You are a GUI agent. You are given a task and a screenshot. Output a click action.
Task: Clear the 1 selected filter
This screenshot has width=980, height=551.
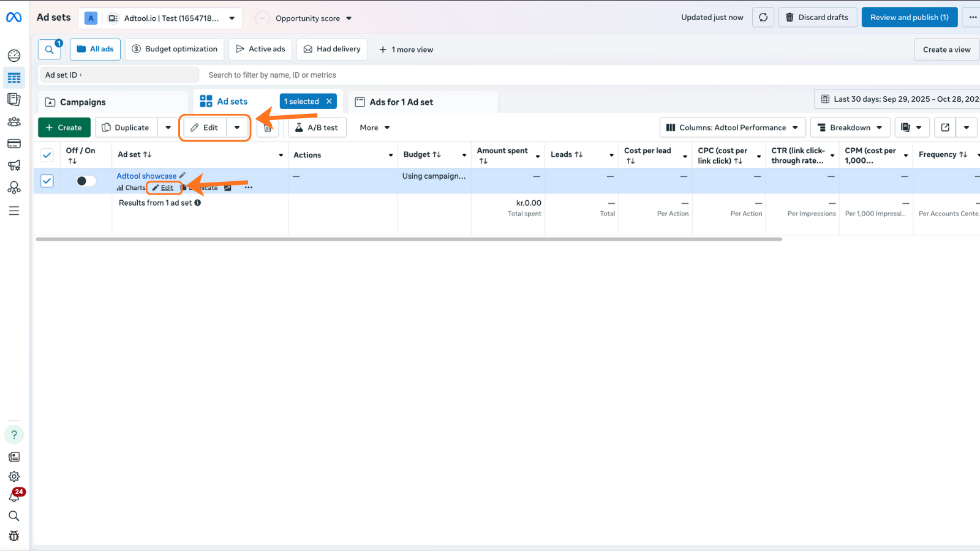click(x=329, y=102)
